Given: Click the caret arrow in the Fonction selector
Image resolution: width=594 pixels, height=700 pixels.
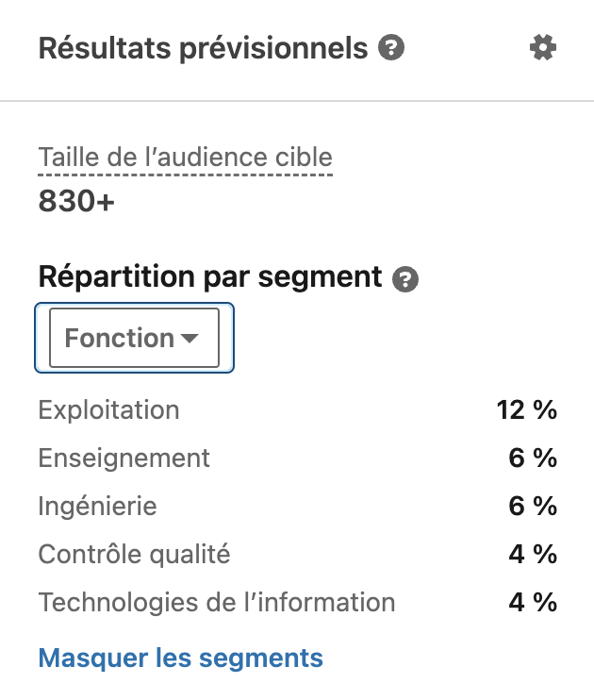Looking at the screenshot, I should [x=189, y=339].
